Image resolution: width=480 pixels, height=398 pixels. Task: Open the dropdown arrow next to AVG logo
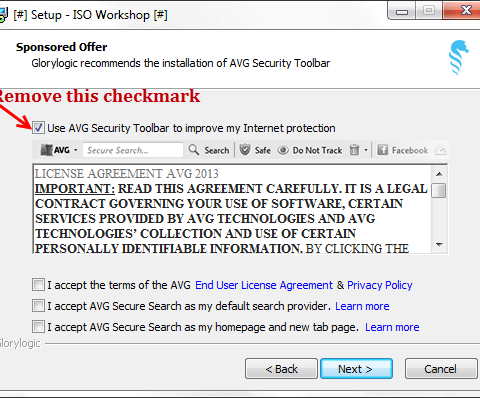click(76, 150)
